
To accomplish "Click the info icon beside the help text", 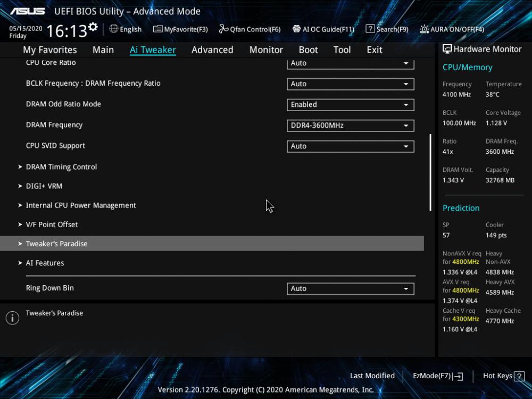I will click(13, 318).
